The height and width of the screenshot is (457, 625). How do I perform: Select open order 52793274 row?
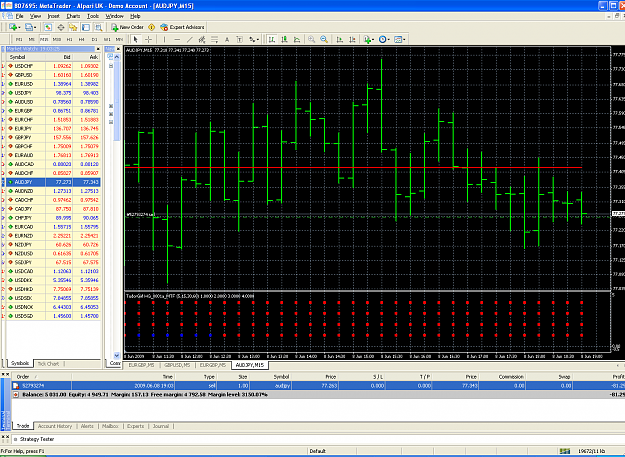point(318,386)
